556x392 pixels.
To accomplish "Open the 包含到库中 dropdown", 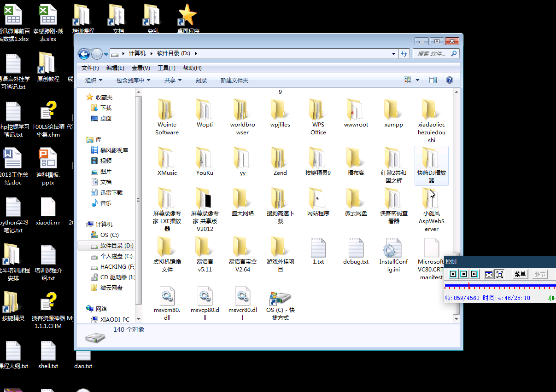I will point(134,80).
